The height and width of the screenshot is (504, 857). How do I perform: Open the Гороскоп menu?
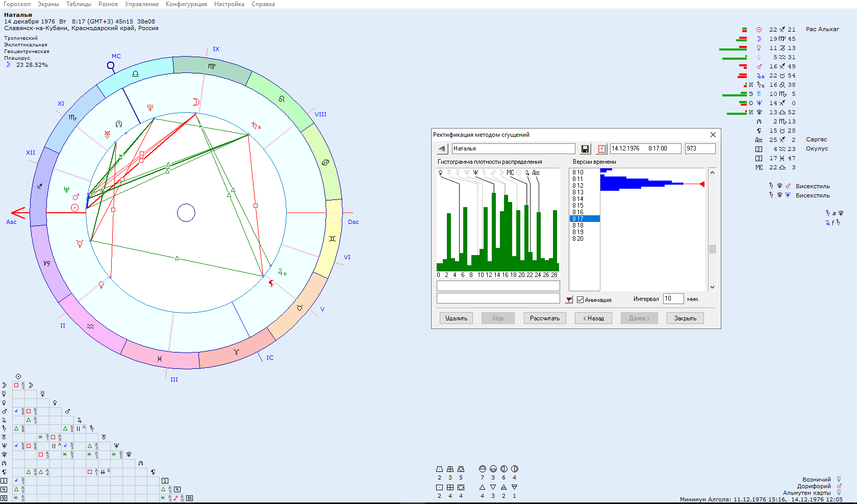[x=17, y=4]
